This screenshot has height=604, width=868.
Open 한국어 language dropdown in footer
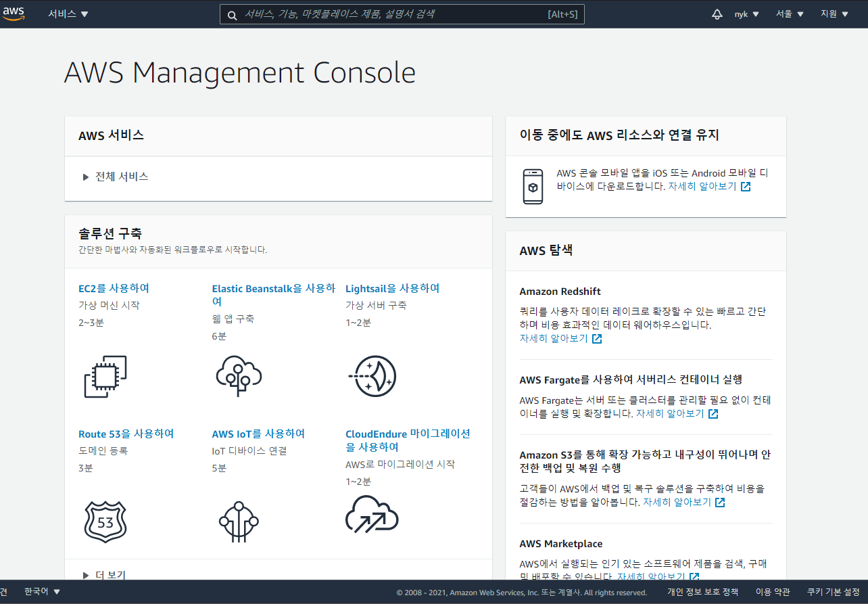42,592
